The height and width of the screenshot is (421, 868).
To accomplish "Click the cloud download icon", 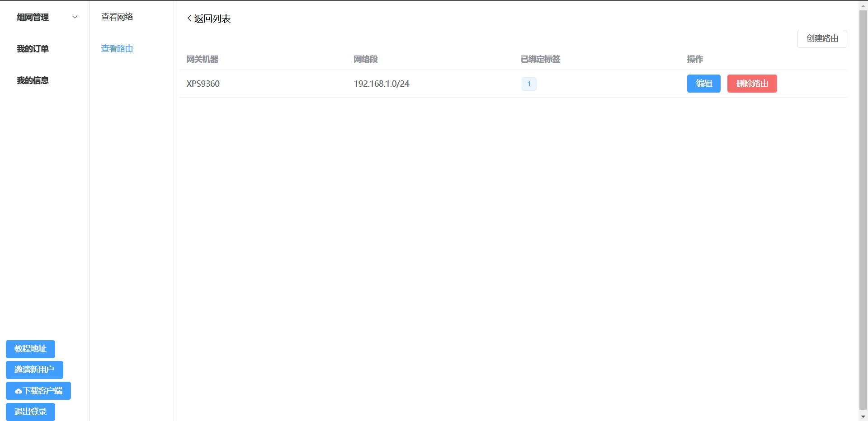I will coord(19,391).
